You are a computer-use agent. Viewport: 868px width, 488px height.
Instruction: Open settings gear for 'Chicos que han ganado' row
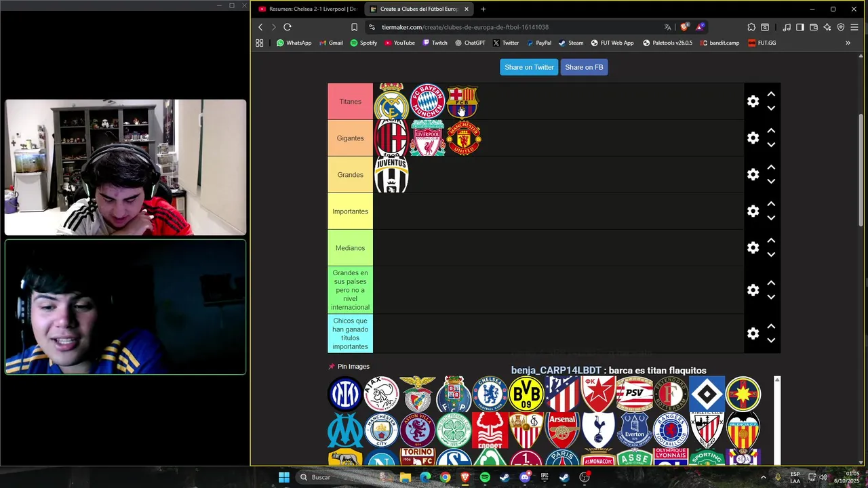point(753,333)
